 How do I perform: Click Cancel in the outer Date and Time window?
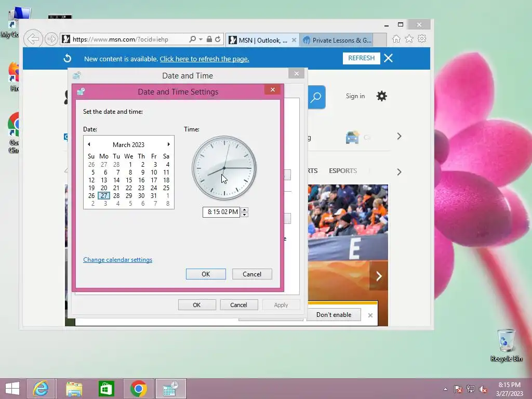pyautogui.click(x=238, y=304)
